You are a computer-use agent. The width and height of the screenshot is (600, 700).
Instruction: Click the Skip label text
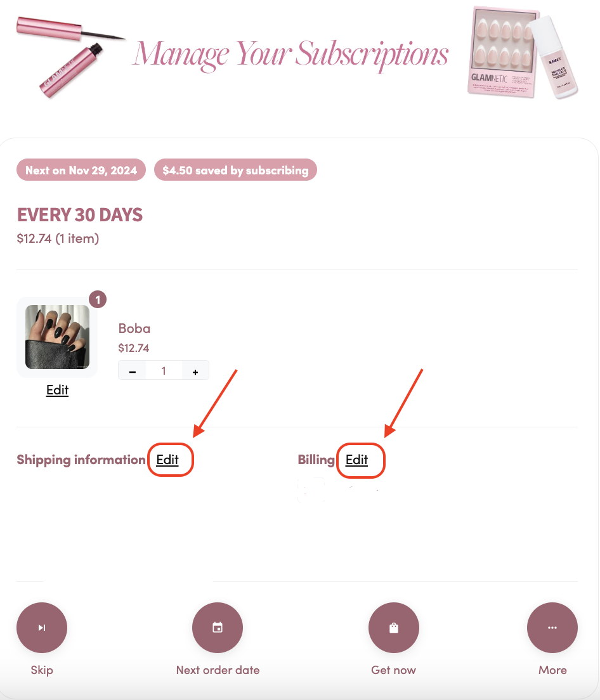pyautogui.click(x=42, y=670)
